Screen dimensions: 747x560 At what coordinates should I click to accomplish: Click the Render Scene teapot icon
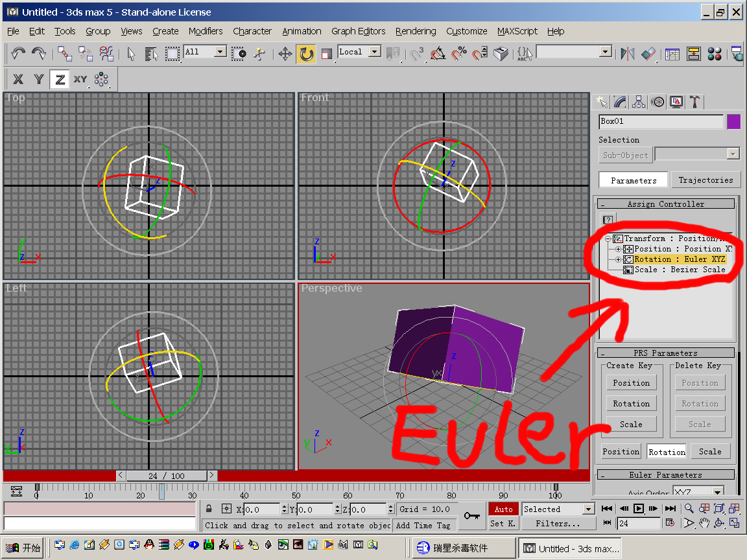point(736,53)
